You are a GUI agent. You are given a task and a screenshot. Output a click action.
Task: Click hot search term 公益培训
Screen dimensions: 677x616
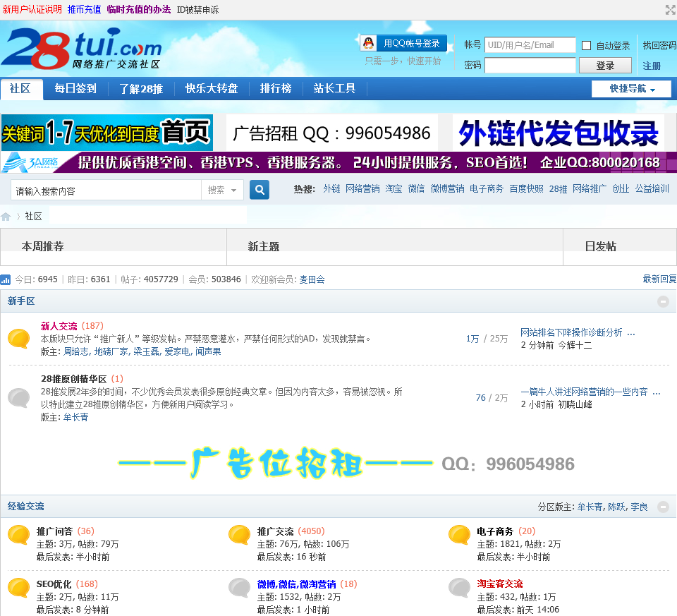click(652, 189)
